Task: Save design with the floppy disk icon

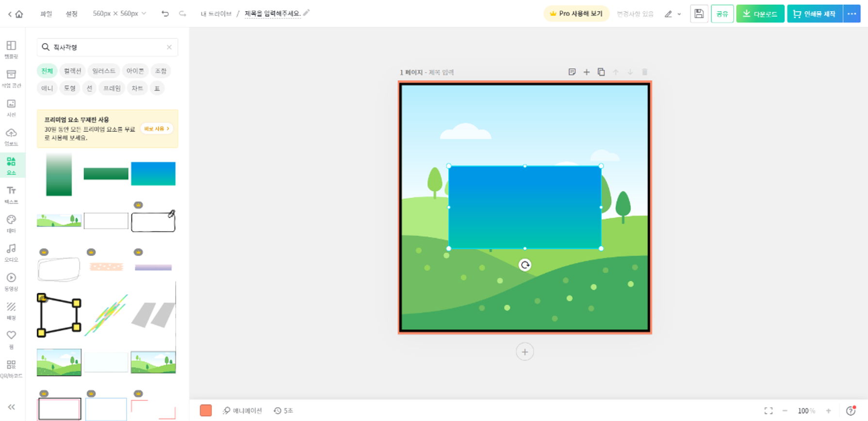Action: coord(699,14)
